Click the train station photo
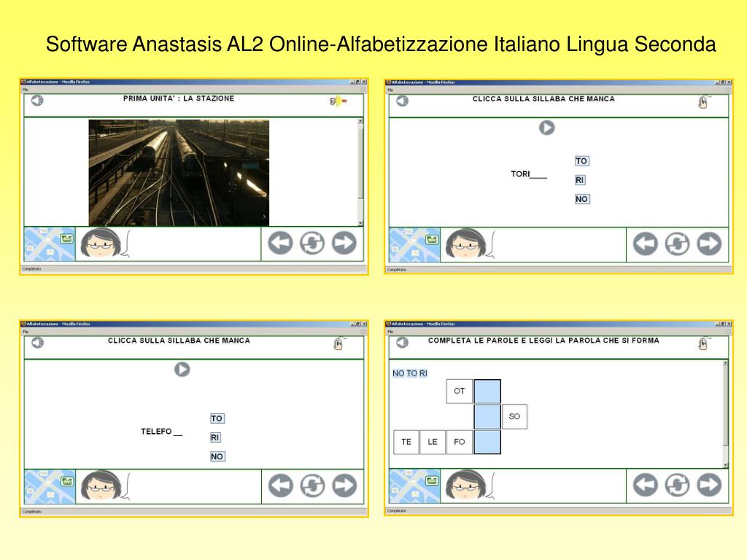The image size is (747, 560). [x=179, y=173]
